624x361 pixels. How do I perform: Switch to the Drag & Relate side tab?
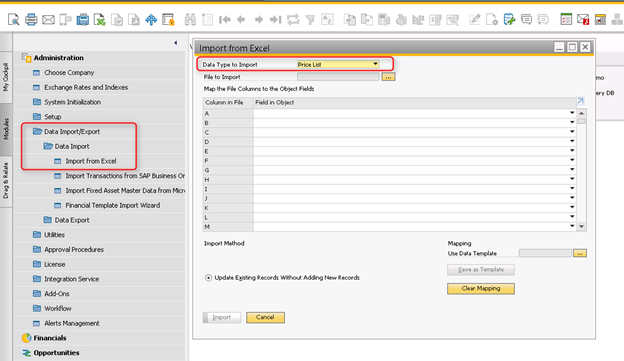[6, 181]
